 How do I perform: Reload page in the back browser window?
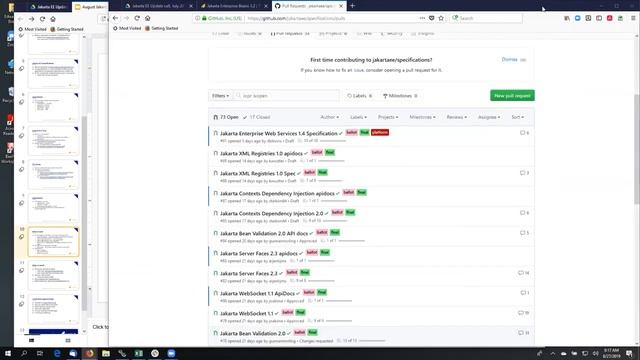[42, 19]
